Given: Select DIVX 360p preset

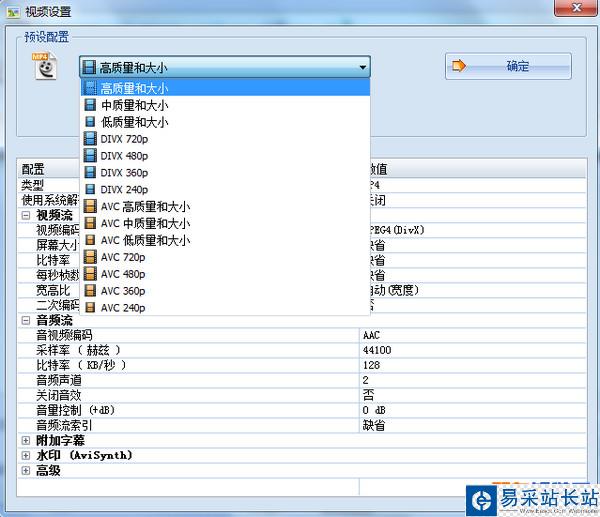Looking at the screenshot, I should point(225,173).
